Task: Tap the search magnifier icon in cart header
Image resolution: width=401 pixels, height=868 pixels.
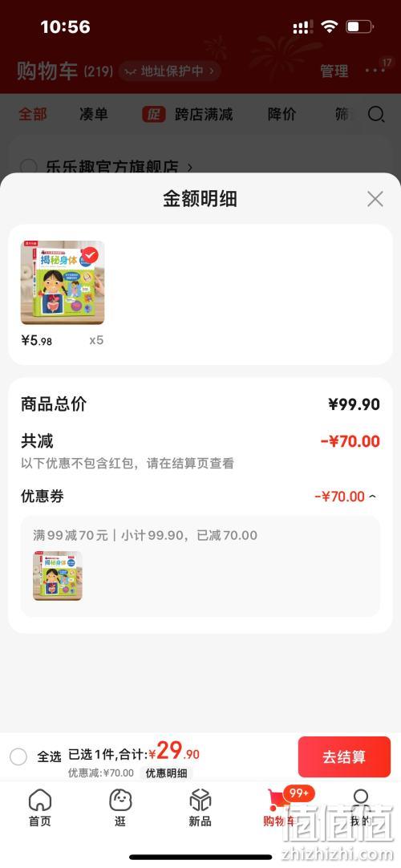Action: pos(376,115)
